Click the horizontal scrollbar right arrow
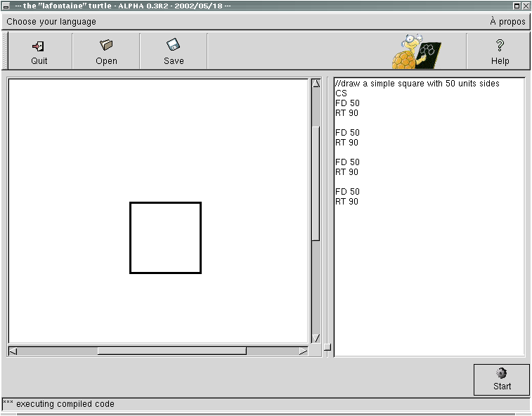532x416 pixels. pyautogui.click(x=303, y=351)
